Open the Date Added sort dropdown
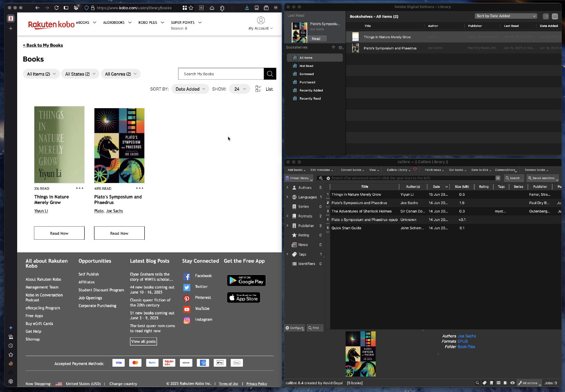This screenshot has width=565, height=392. (190, 89)
